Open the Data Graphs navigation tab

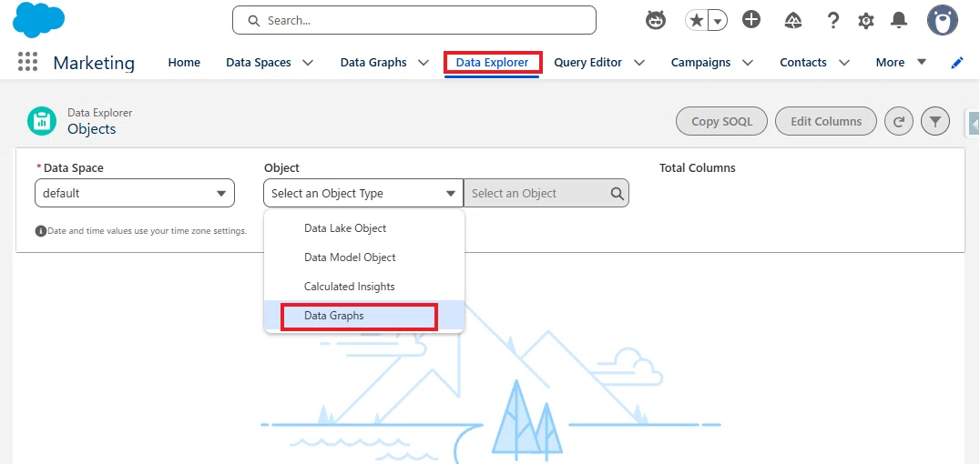point(373,63)
